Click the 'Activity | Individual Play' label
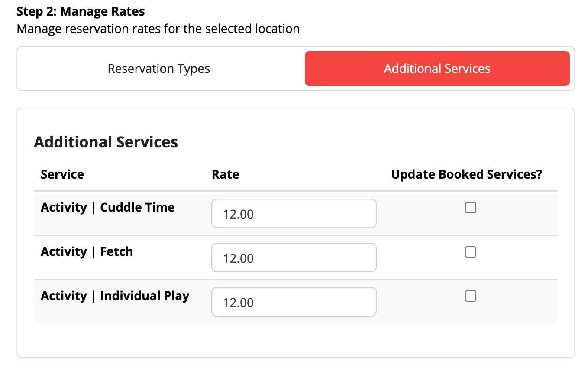The width and height of the screenshot is (588, 372). 115,296
